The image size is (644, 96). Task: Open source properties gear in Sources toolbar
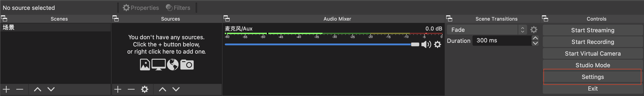[144, 89]
